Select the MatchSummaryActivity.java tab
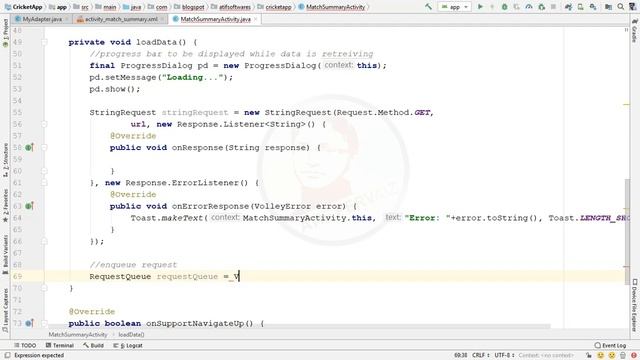The height and width of the screenshot is (360, 640). click(x=215, y=19)
